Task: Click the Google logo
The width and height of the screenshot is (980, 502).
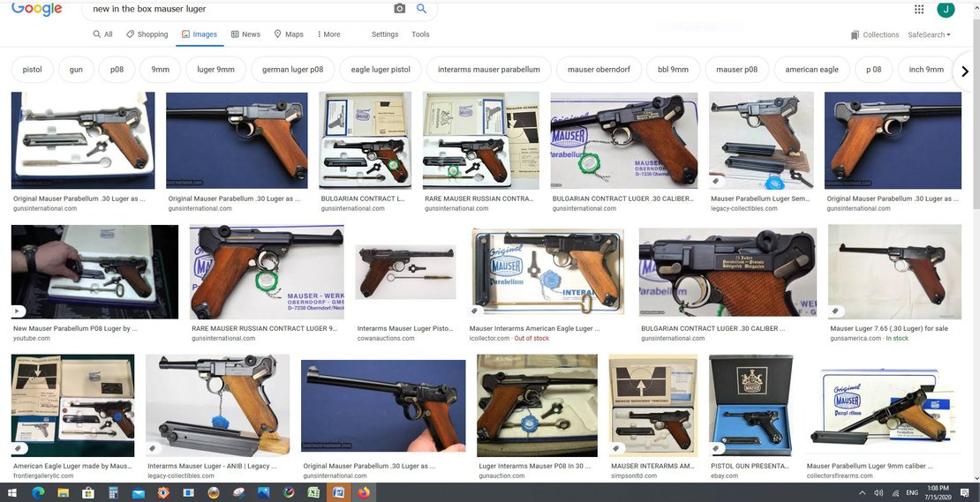Action: 37,9
